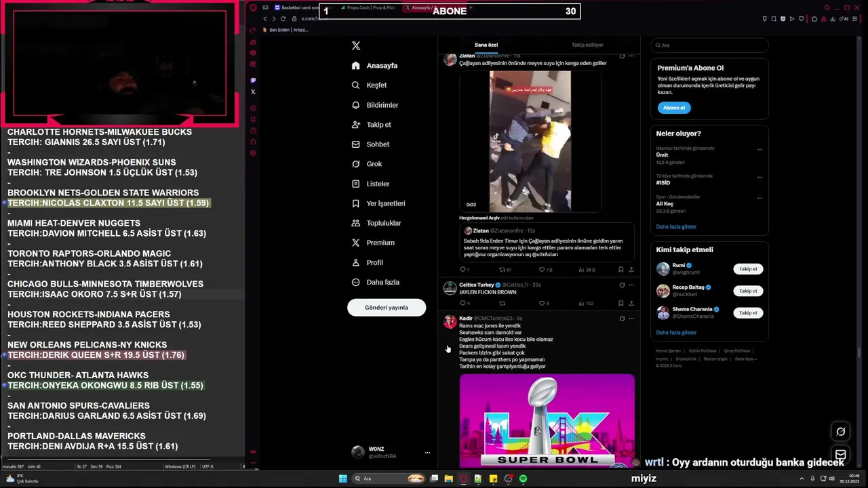Open floating Grok button near chat overlay
This screenshot has height=488, width=868.
(841, 432)
